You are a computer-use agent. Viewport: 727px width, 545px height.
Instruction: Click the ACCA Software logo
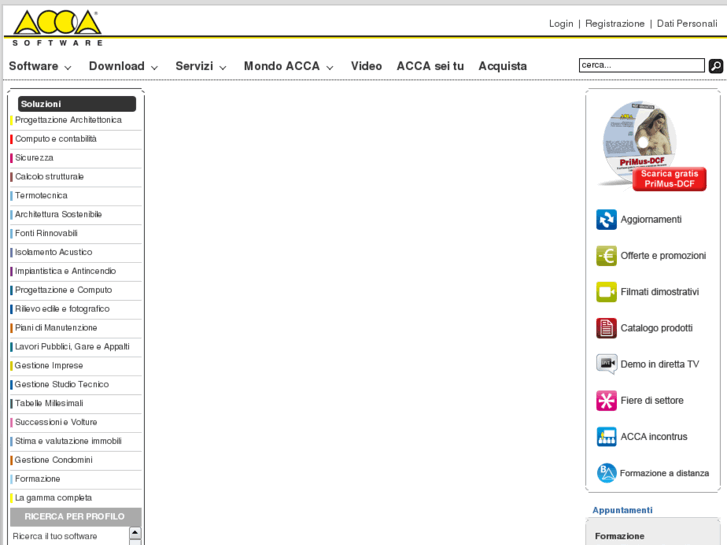[57, 29]
